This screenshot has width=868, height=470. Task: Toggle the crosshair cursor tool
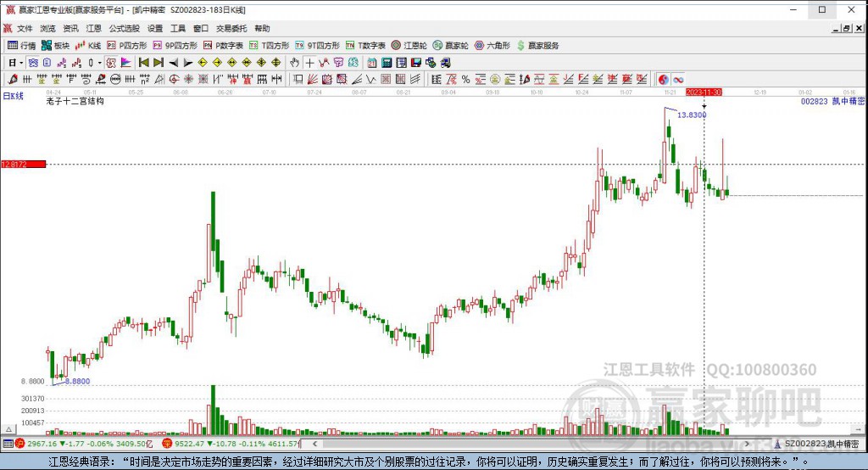pos(309,63)
